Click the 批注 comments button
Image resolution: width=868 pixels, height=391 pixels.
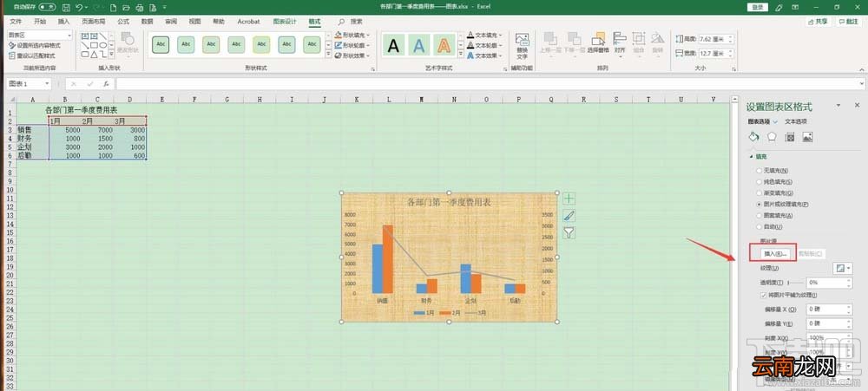[849, 22]
